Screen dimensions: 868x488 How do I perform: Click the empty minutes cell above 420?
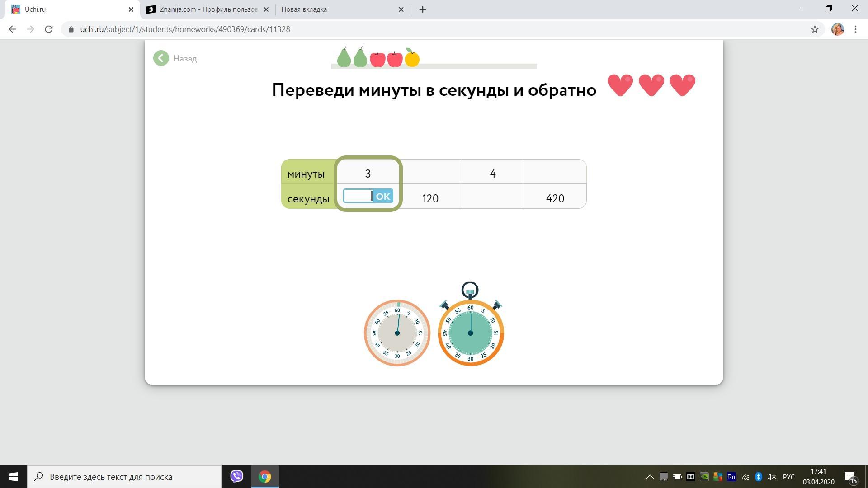click(x=555, y=172)
